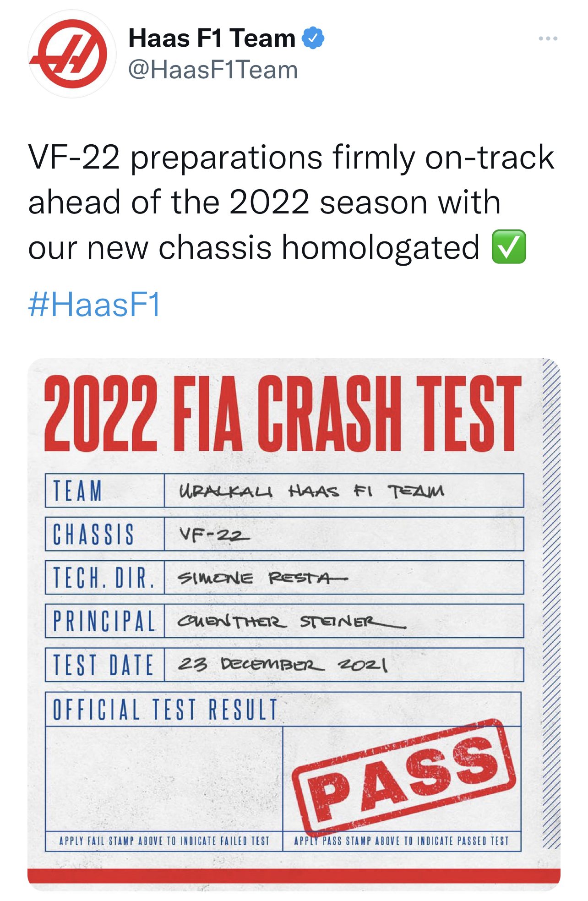This screenshot has width=588, height=901.
Task: Click the Guenther Steiner handwritten name
Action: 291,622
